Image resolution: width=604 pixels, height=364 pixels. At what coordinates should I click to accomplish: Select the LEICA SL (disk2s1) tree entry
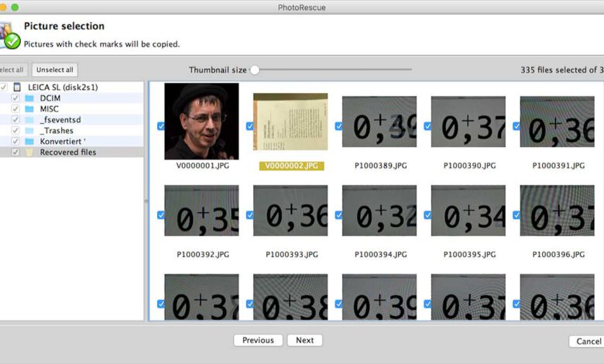63,88
